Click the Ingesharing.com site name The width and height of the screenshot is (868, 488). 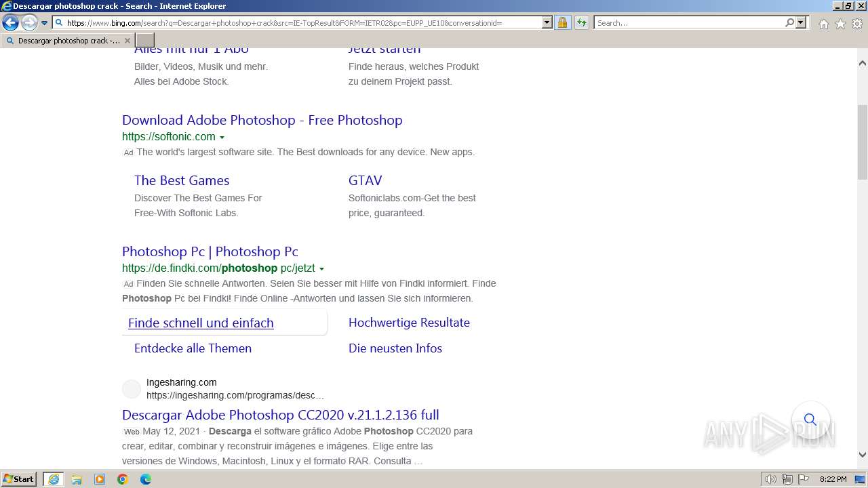[x=181, y=382]
